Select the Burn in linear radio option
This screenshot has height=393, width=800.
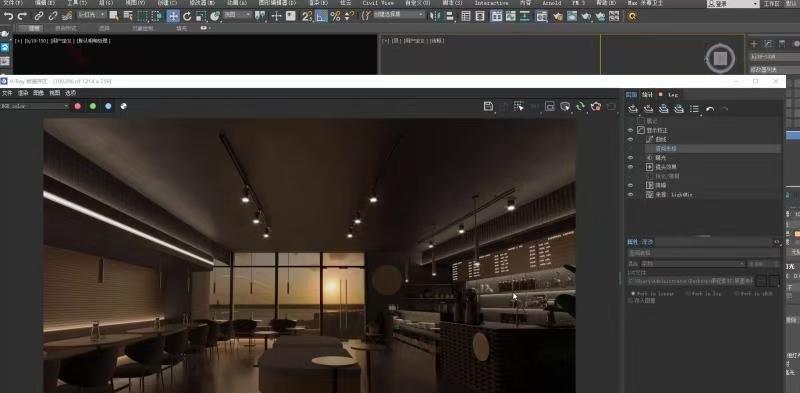633,293
